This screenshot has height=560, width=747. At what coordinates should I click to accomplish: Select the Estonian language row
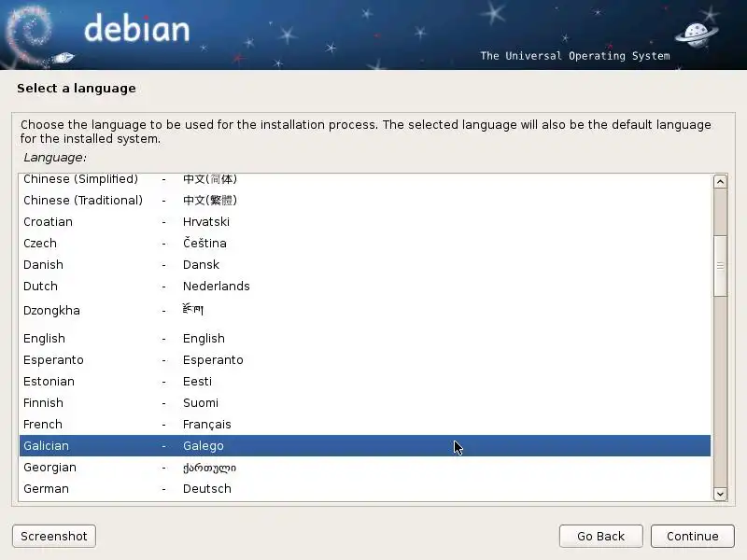click(x=365, y=381)
